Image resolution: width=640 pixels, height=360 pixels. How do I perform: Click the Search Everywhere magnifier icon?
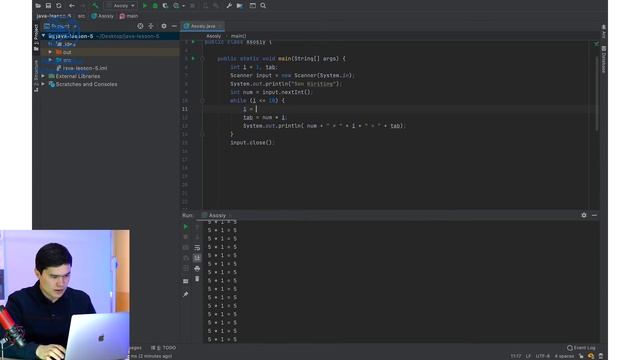point(263,6)
